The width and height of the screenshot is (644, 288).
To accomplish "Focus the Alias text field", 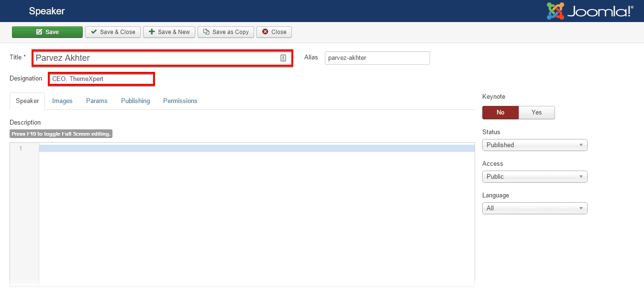I will point(377,58).
